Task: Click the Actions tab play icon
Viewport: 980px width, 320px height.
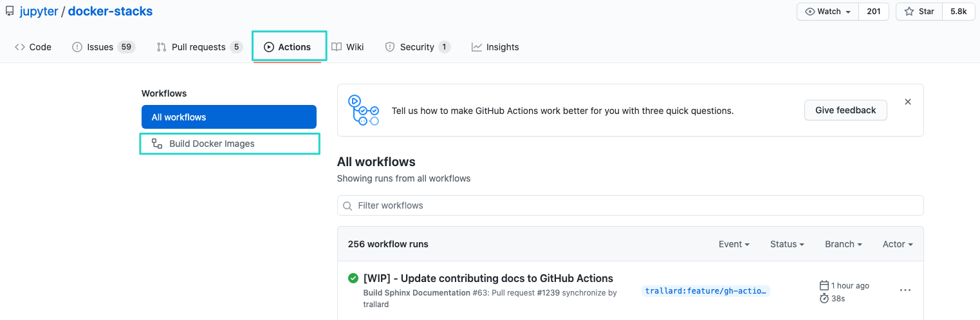Action: 269,47
